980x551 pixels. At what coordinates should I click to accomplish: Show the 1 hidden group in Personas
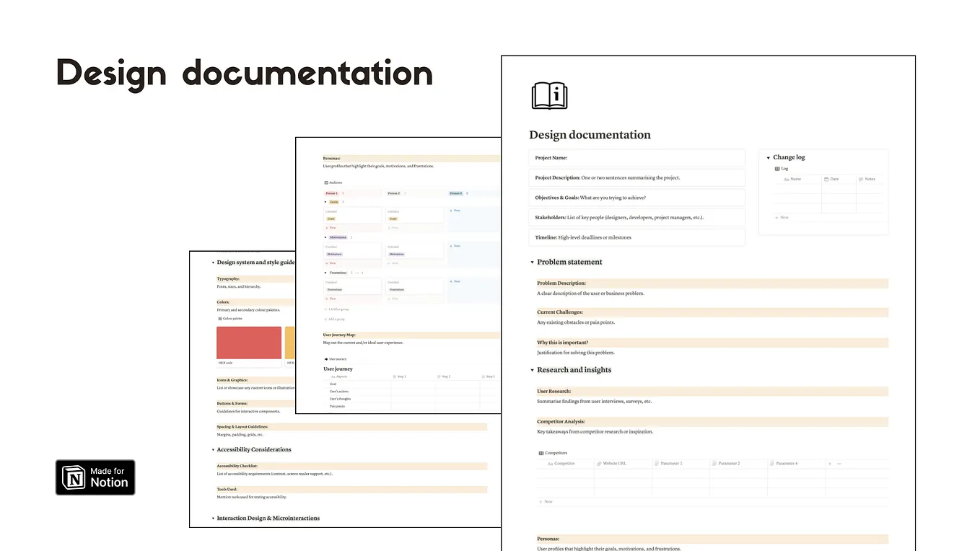click(x=336, y=309)
